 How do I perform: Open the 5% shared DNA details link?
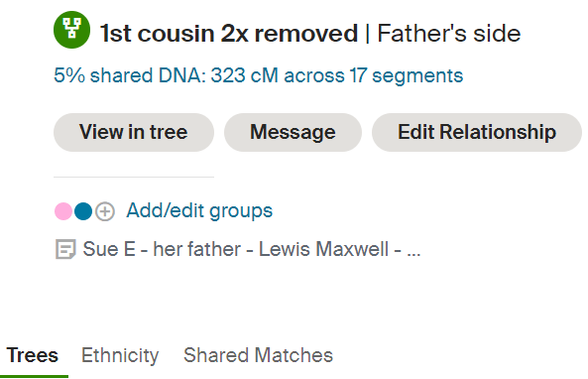point(259,75)
